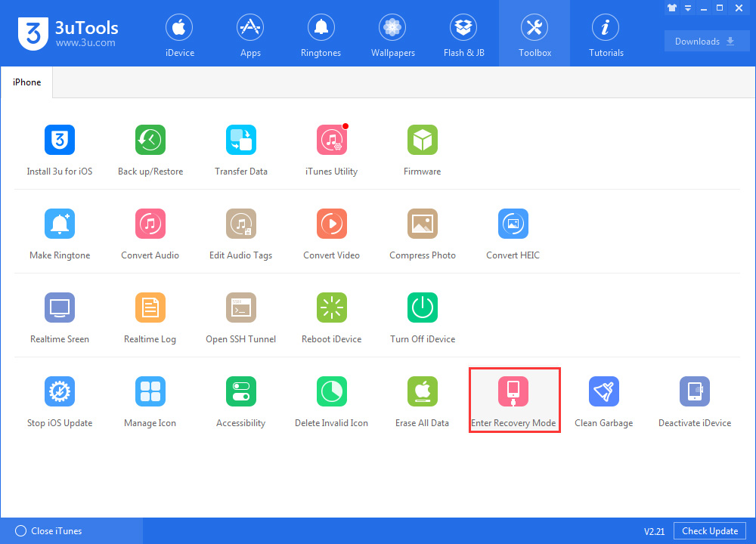
Task: Open the Make Ringtone tool
Action: (x=60, y=233)
